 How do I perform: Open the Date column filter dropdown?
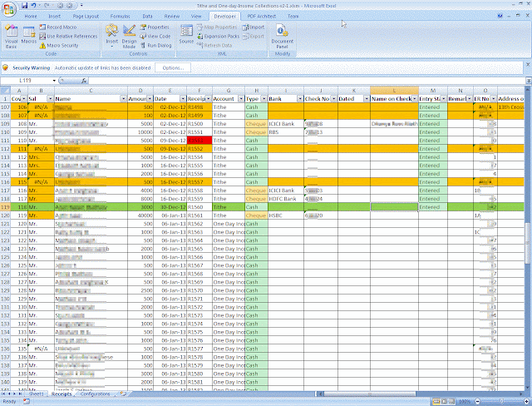(x=183, y=99)
